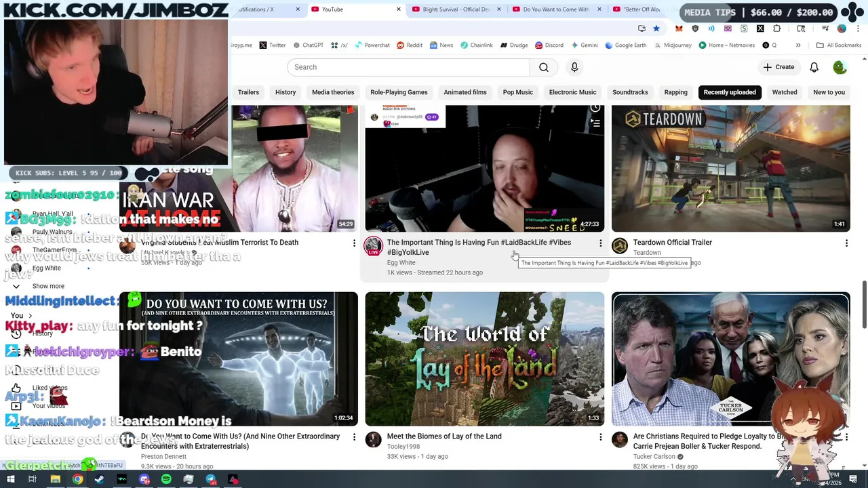Viewport: 868px width, 488px height.
Task: Open the YouTube account avatar menu
Action: click(x=840, y=67)
